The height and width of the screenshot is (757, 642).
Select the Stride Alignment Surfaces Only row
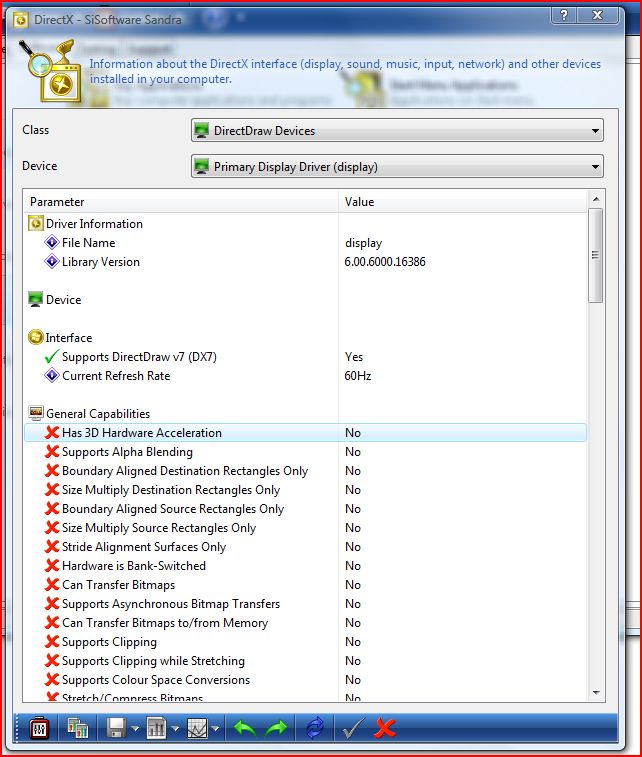(x=306, y=547)
